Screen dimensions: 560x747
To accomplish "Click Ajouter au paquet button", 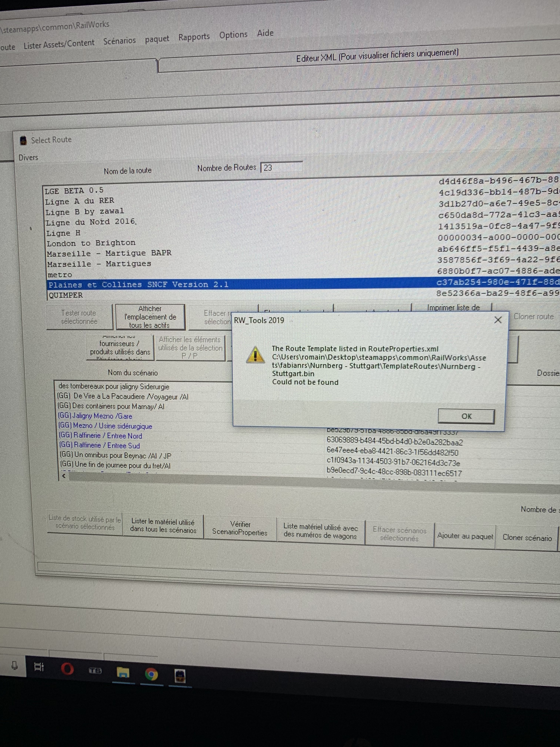I will coord(465,536).
